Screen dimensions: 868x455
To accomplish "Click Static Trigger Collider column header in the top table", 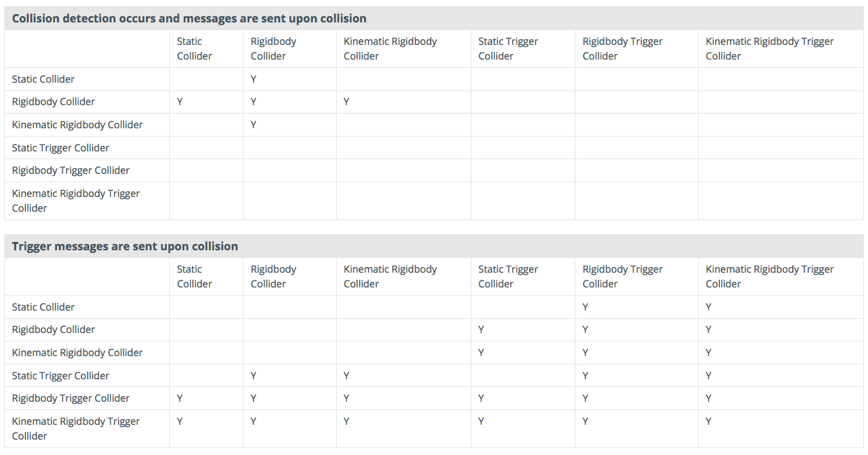I will point(508,48).
